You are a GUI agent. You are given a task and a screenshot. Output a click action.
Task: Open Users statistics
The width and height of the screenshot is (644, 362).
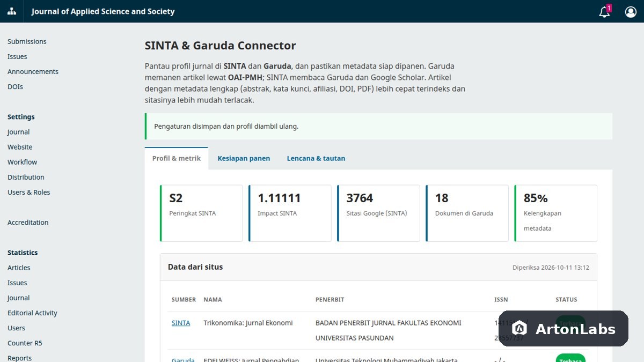16,328
